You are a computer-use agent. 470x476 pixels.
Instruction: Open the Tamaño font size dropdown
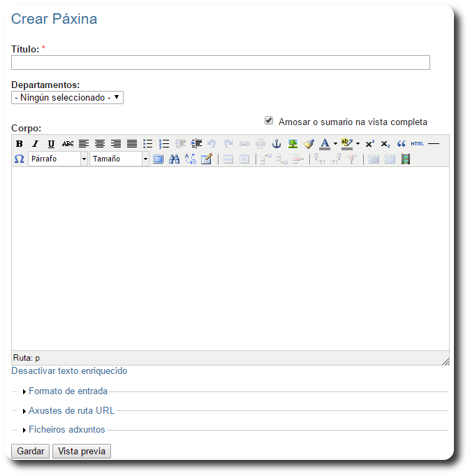tap(119, 159)
